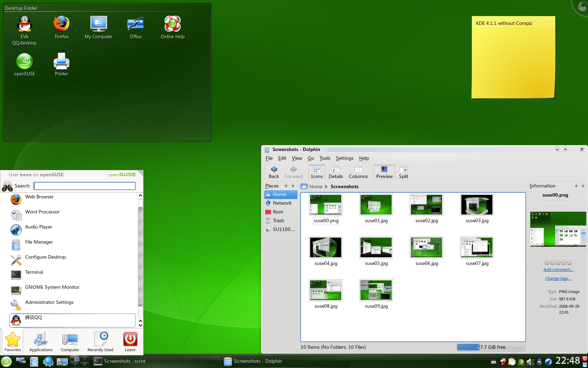Launch Web Browser from Favorites menu
The height and width of the screenshot is (368, 588).
point(72,199)
